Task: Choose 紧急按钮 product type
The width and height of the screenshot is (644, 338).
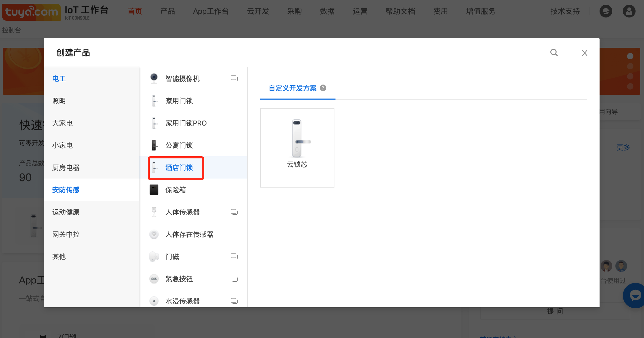Action: coord(193,279)
